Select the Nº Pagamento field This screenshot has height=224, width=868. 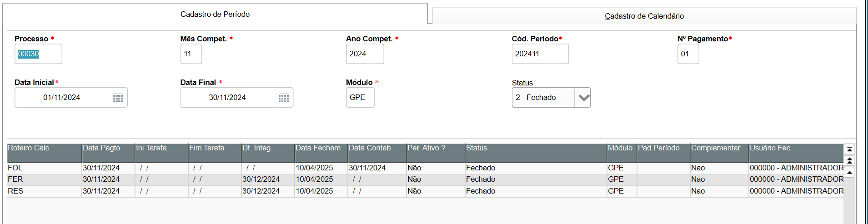[x=688, y=54]
